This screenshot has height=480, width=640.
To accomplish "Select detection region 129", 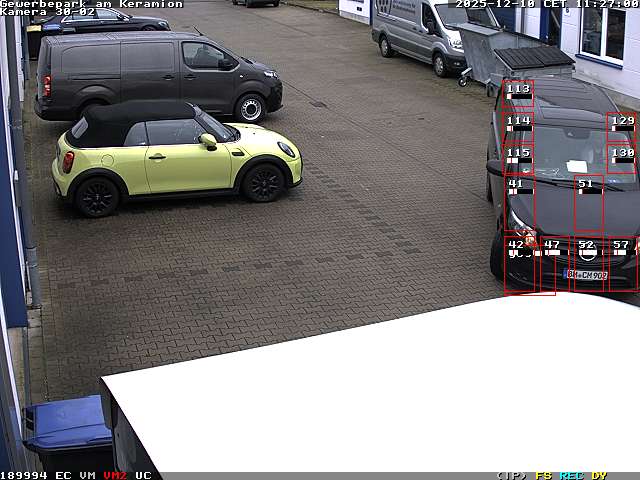I will click(621, 128).
